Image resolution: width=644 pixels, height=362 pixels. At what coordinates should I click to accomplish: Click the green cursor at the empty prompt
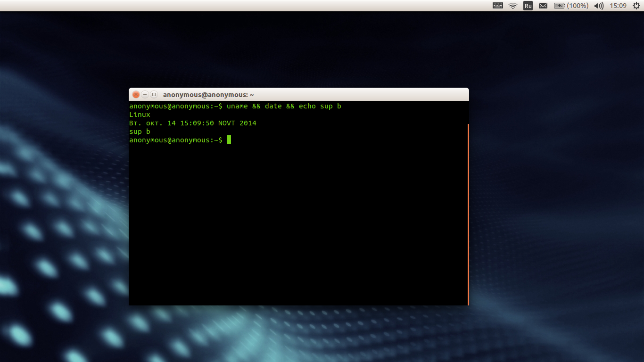(229, 140)
